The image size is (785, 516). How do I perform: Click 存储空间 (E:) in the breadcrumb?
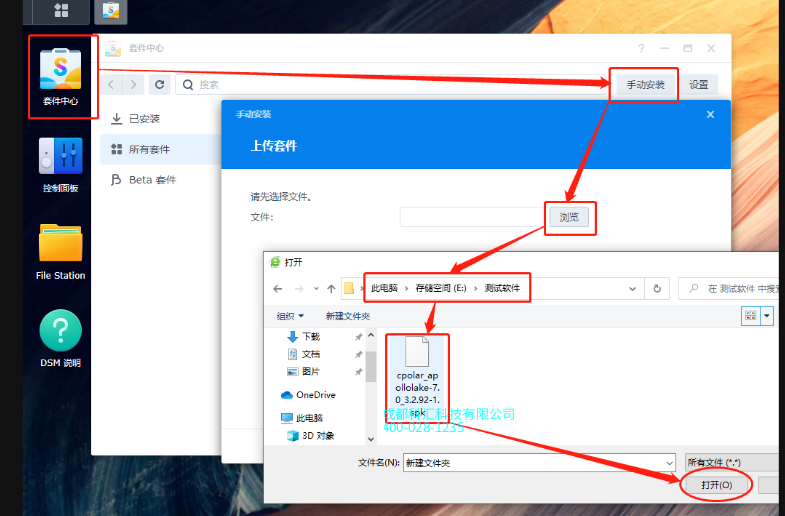(441, 288)
